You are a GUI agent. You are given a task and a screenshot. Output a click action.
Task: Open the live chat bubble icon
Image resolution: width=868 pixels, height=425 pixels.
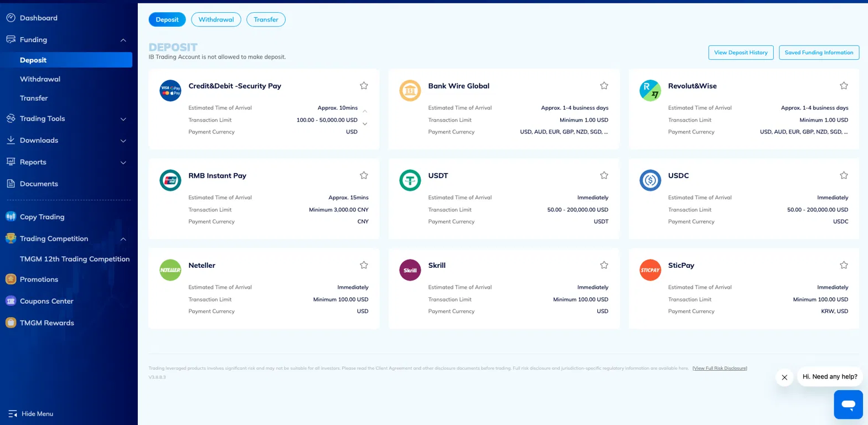click(x=848, y=405)
